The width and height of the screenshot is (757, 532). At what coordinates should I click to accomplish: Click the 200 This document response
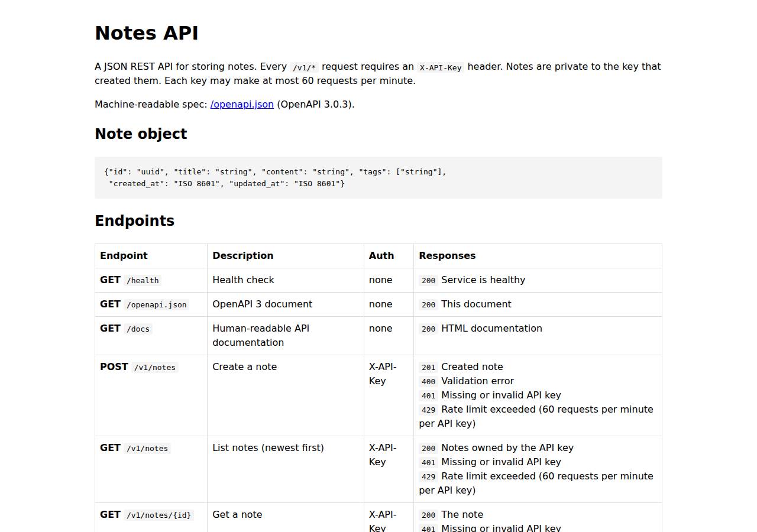coord(465,304)
